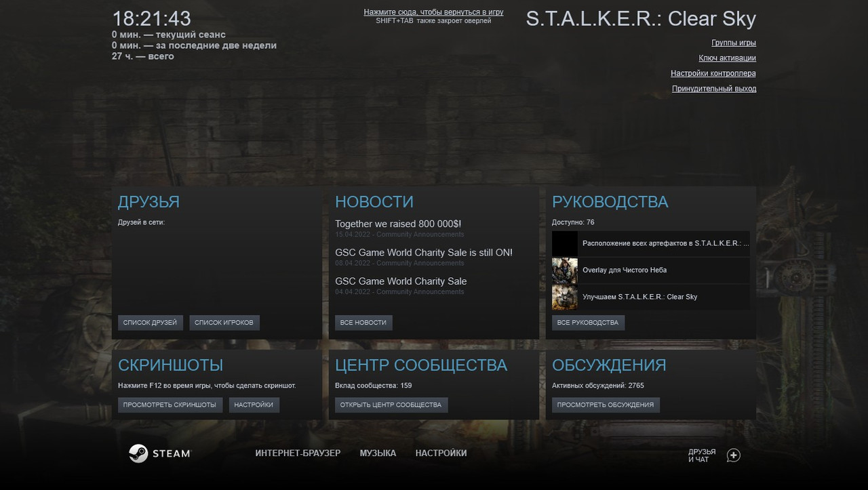Screen dimensions: 868x490
Task: Click the Скриншоты panel heading
Action: (x=170, y=365)
